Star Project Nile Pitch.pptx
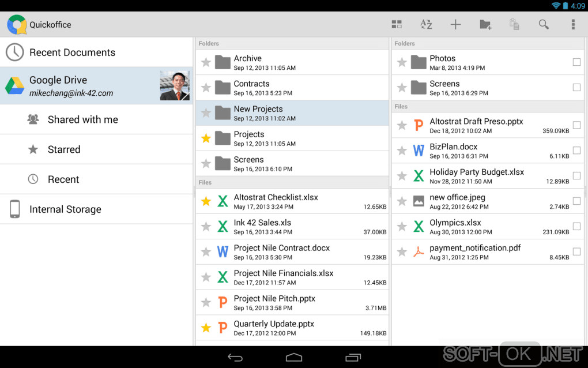 (x=206, y=302)
